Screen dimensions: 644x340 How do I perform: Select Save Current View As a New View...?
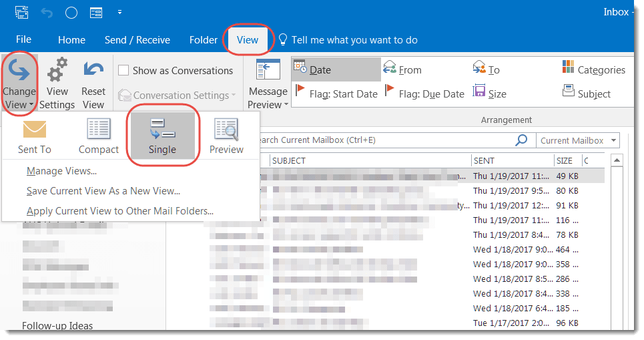tap(103, 191)
